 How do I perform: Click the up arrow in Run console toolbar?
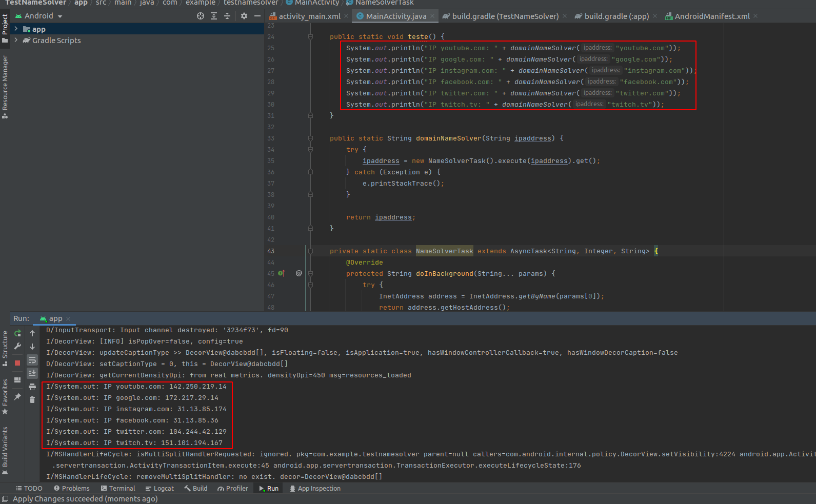click(x=32, y=333)
